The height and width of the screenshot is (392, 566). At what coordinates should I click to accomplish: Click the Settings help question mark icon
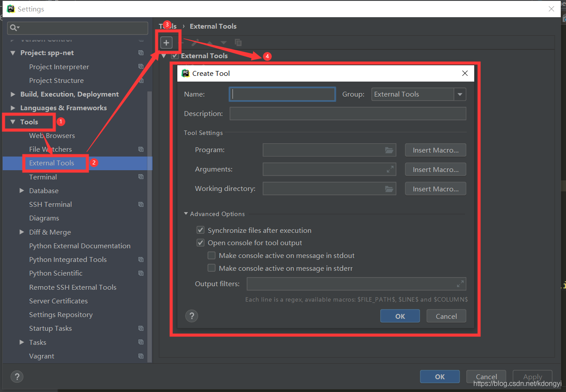click(17, 377)
